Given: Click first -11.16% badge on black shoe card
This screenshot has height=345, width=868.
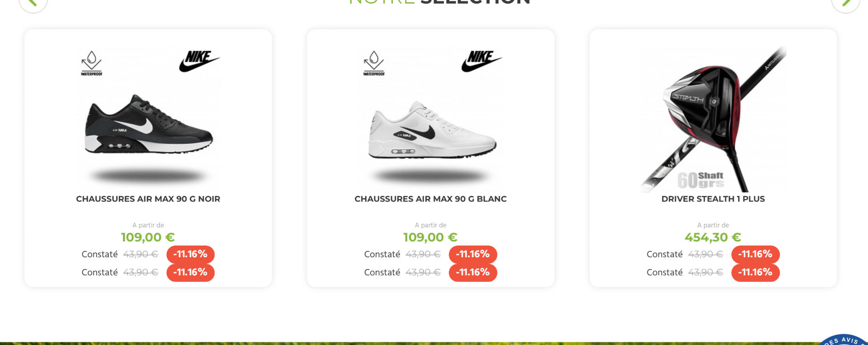Looking at the screenshot, I should (190, 254).
